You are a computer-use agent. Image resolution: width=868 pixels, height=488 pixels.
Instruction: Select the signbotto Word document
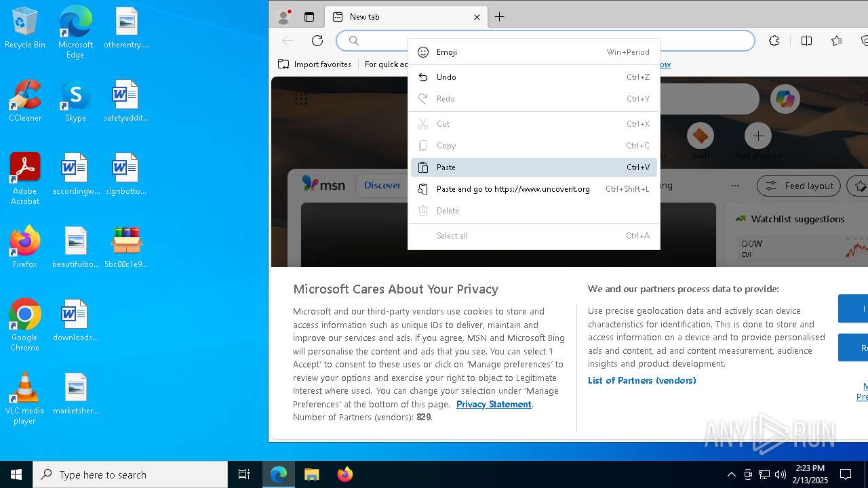[126, 175]
